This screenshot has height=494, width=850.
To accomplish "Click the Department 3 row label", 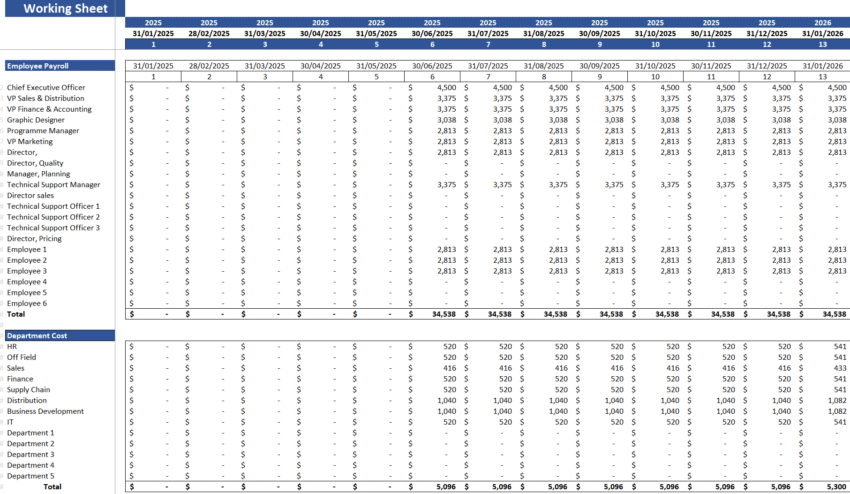I will point(30,454).
